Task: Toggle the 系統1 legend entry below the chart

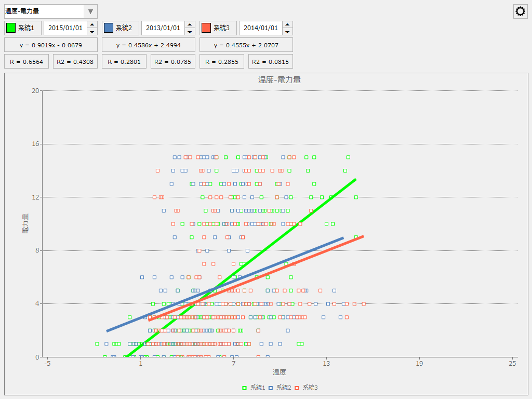Action: [x=255, y=388]
